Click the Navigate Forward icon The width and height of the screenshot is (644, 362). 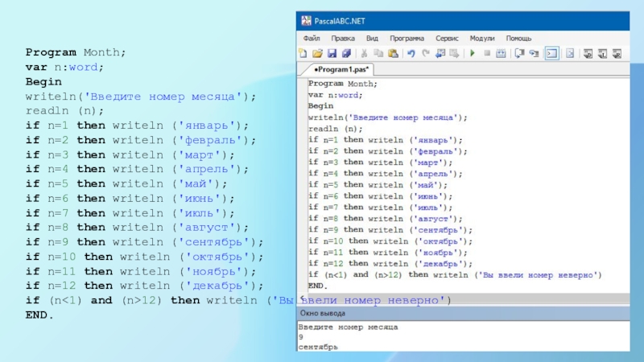click(x=454, y=53)
